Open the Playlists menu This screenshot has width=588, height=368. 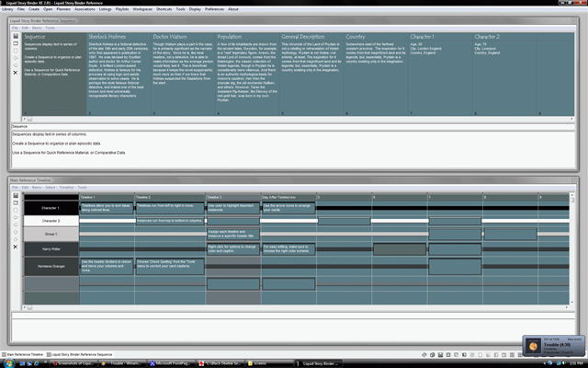122,9
